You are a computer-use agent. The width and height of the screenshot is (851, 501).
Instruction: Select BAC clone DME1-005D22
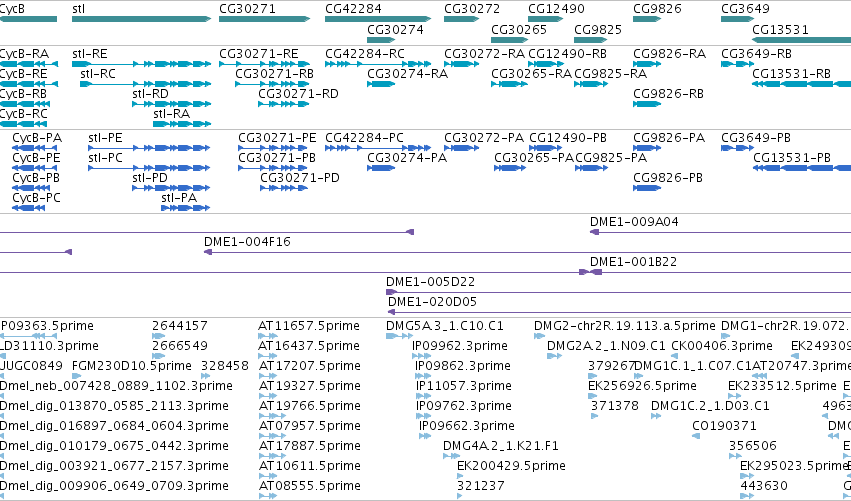[618, 293]
